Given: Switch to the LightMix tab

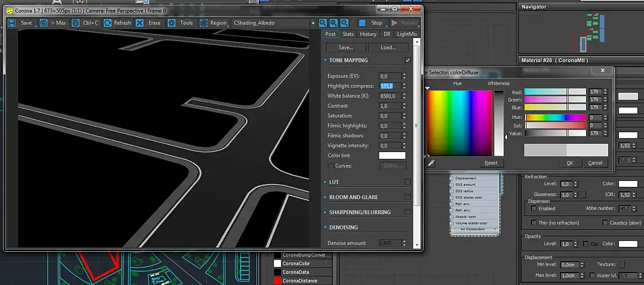Looking at the screenshot, I should pyautogui.click(x=407, y=34).
